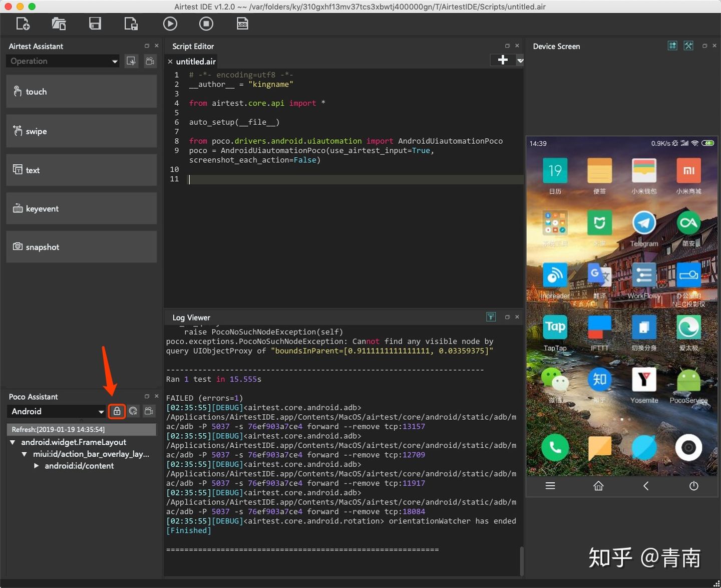Viewport: 721px width, 588px height.
Task: Toggle Poco Pause lock icon
Action: (117, 411)
